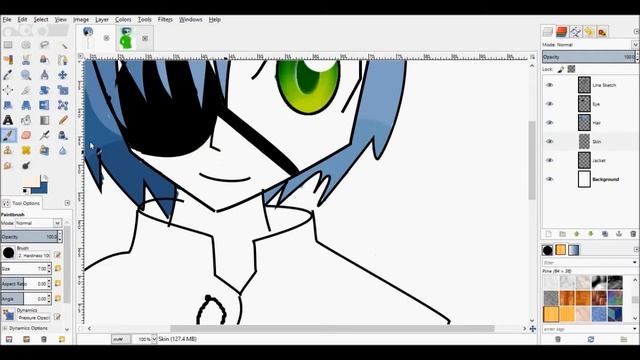640x360 pixels.
Task: Select the Bucket Fill tool
Action: [x=26, y=120]
